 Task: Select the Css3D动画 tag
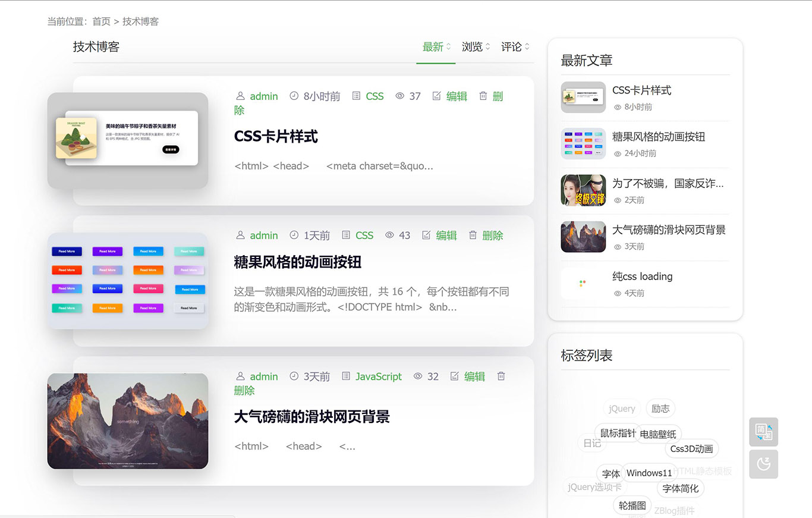click(x=691, y=449)
